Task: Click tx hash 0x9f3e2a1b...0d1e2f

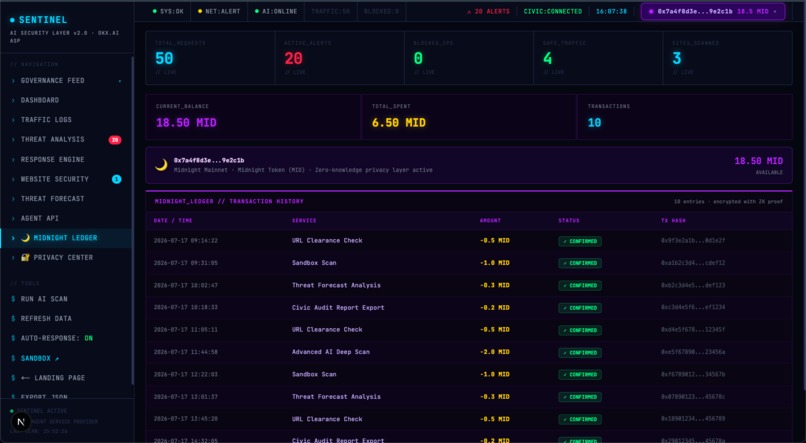Action: coord(693,241)
